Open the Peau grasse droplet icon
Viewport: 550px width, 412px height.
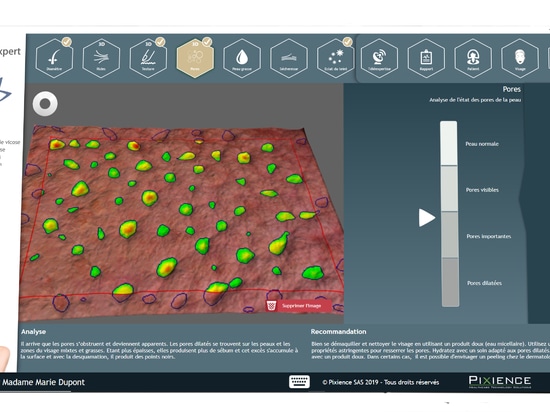click(242, 59)
